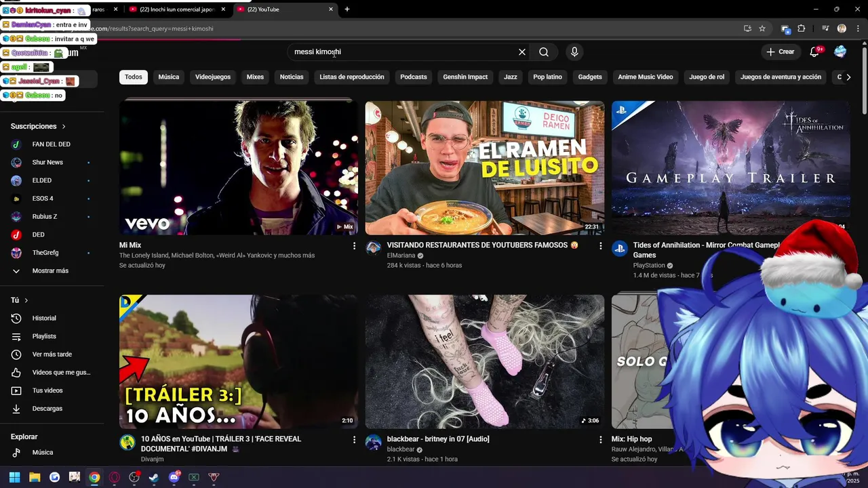Open Chrome three-dot menu
The width and height of the screenshot is (868, 488).
point(857,28)
